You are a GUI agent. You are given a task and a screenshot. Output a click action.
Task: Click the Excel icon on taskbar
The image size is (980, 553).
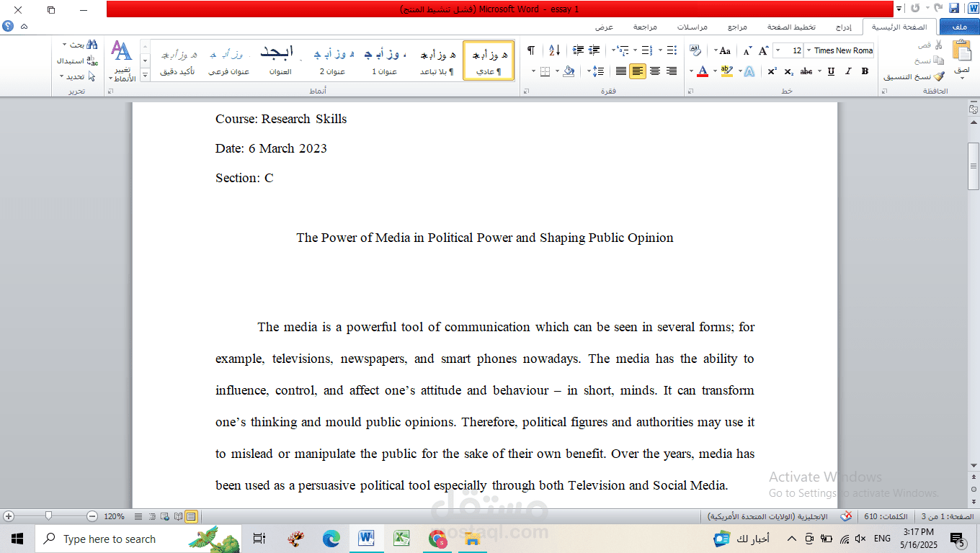click(x=401, y=539)
